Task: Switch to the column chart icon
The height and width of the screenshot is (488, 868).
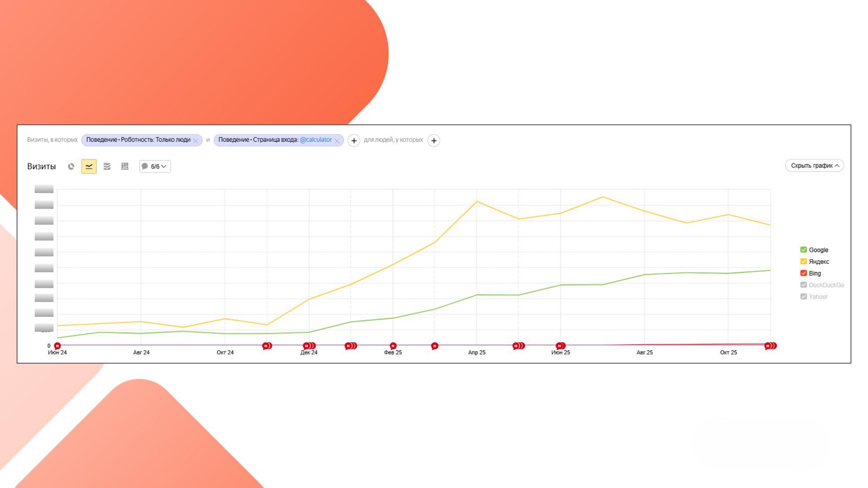Action: tap(125, 166)
